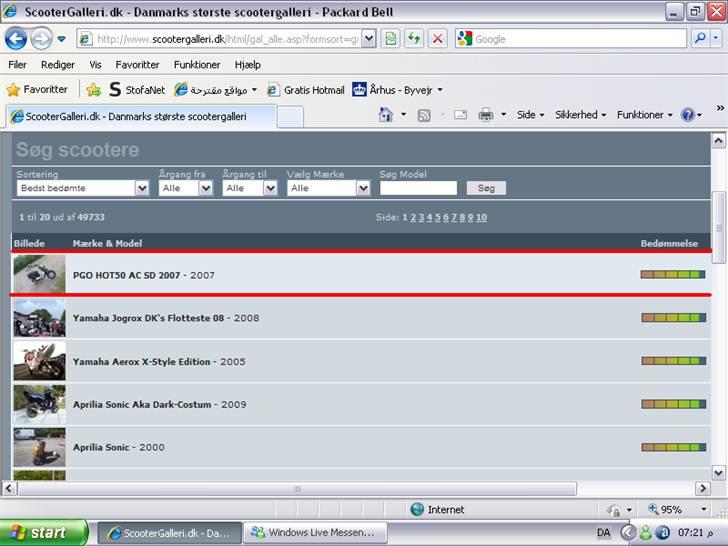Click the RSS feeds icon
Viewport: 728px width, 546px height.
tap(424, 115)
